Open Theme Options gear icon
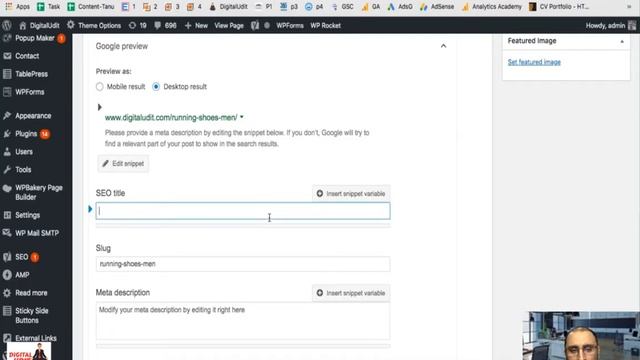 pos(71,25)
